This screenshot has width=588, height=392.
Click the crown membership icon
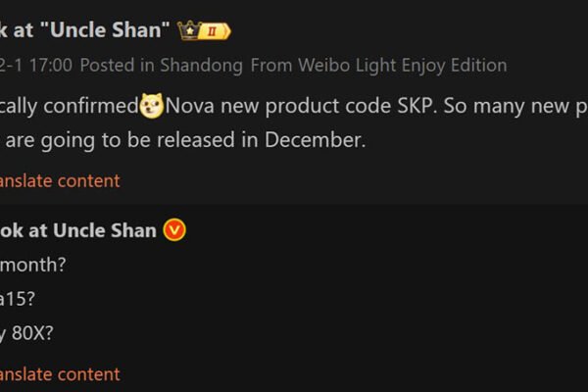click(x=188, y=30)
